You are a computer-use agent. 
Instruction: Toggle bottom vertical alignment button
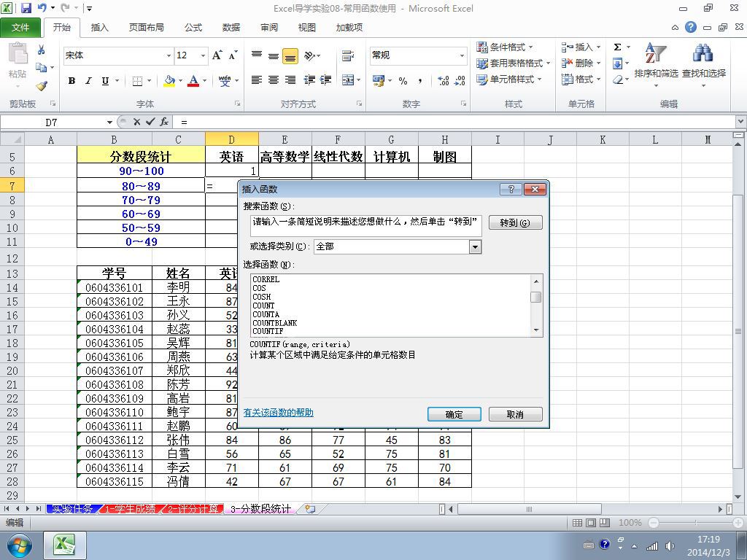coord(290,56)
